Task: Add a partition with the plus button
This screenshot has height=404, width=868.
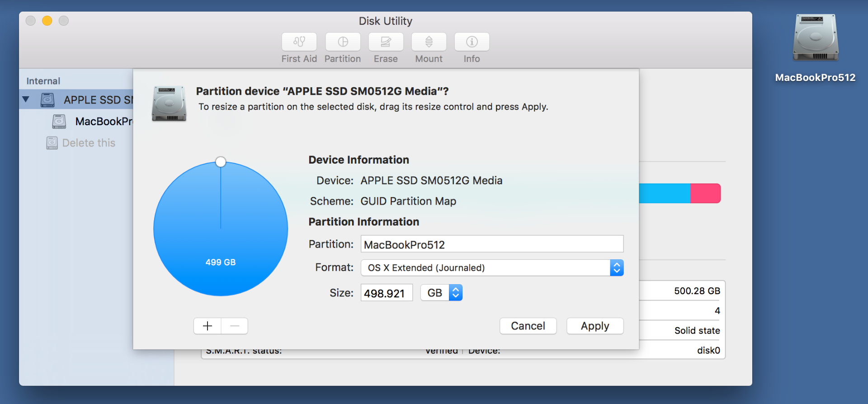Action: [x=208, y=326]
